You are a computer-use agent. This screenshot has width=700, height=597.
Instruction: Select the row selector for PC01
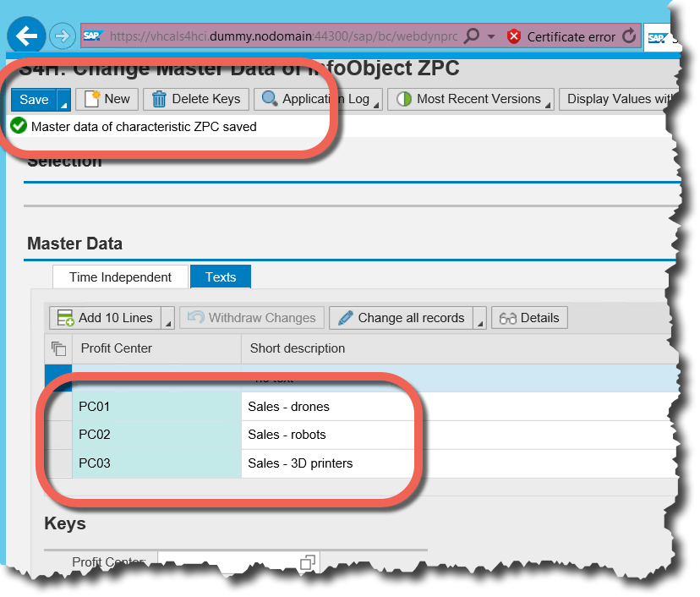(58, 407)
